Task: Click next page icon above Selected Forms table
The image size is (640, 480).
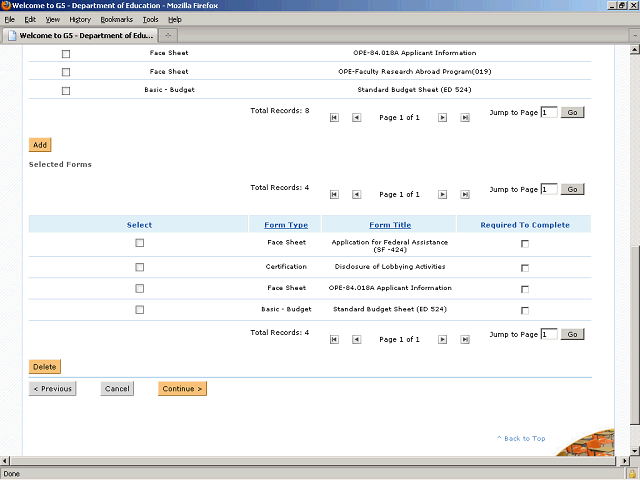Action: click(443, 194)
